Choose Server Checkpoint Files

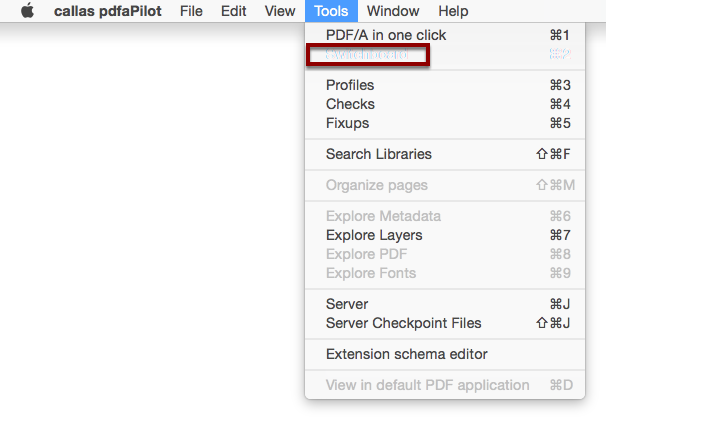(x=445, y=324)
